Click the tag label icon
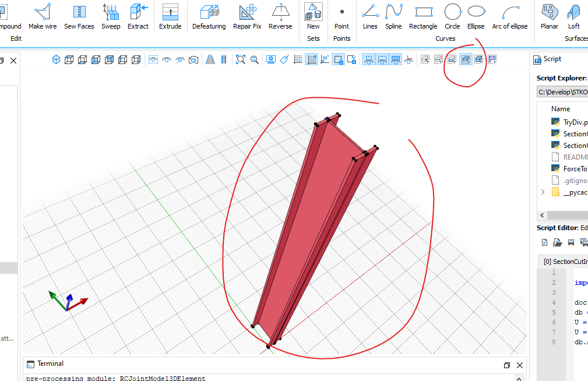The height and width of the screenshot is (381, 588). pyautogui.click(x=284, y=59)
